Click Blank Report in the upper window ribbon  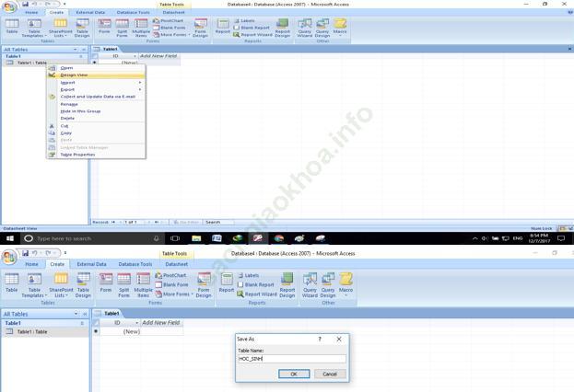point(252,28)
